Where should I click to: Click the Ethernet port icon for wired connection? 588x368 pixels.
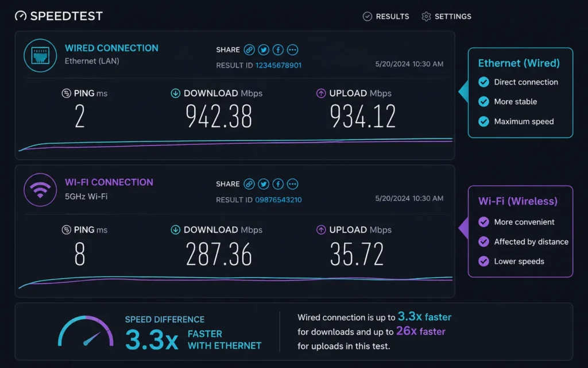point(40,56)
